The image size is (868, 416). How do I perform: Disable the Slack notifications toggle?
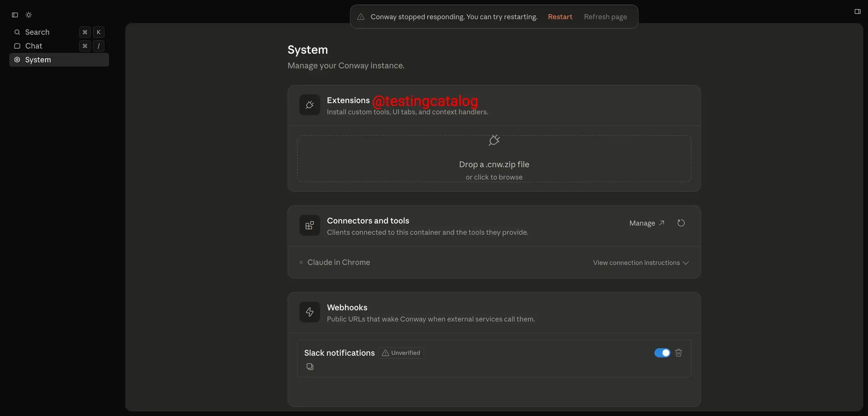point(662,353)
